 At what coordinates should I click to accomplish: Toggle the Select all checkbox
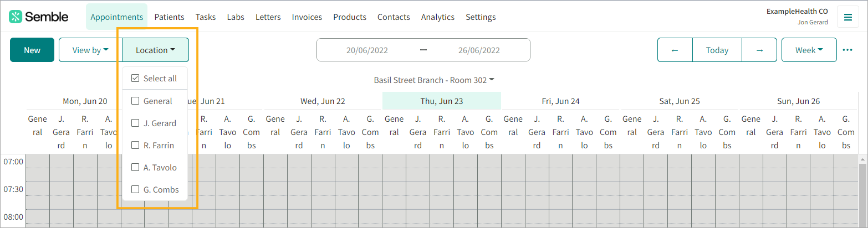tap(135, 79)
